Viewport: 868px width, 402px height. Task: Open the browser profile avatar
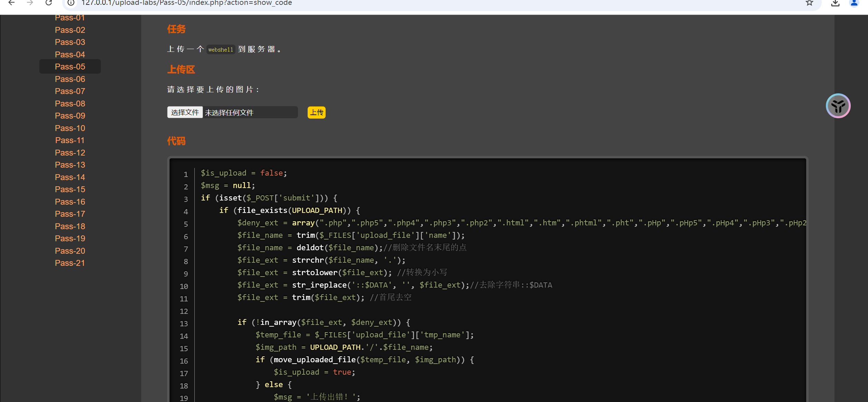(854, 3)
